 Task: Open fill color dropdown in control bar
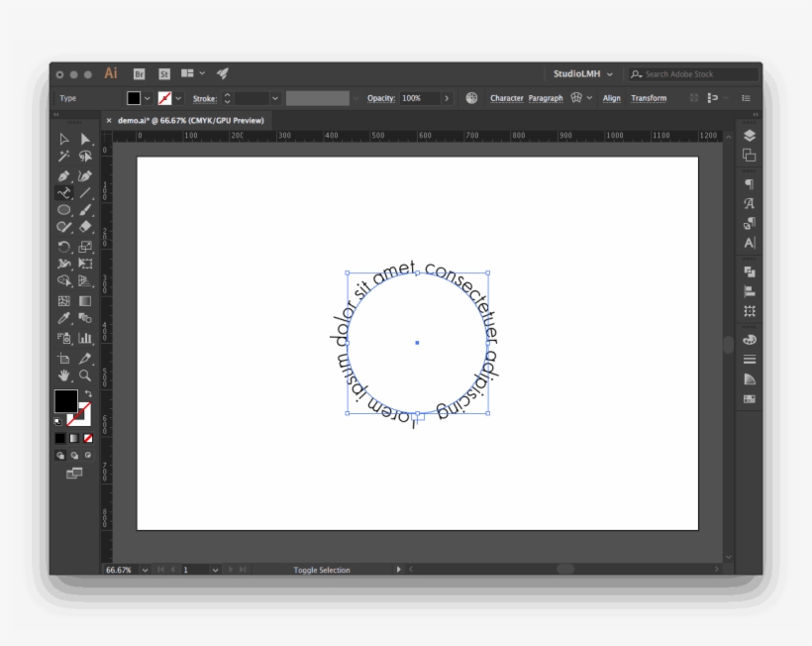(148, 98)
